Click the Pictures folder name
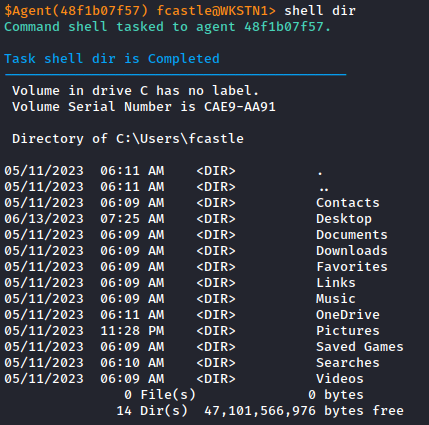 pyautogui.click(x=348, y=331)
